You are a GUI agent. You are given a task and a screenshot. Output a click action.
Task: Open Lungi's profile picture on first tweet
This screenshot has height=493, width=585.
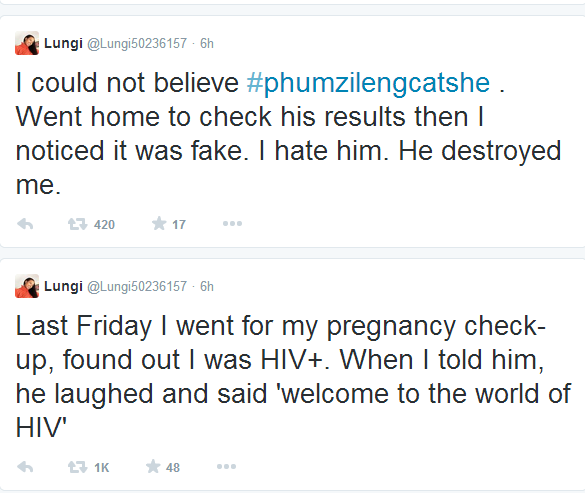pos(27,43)
